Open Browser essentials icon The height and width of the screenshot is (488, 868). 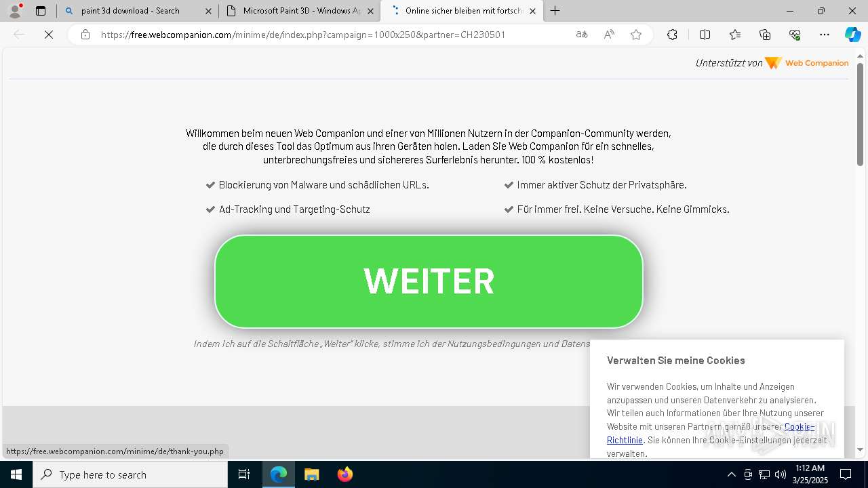795,35
